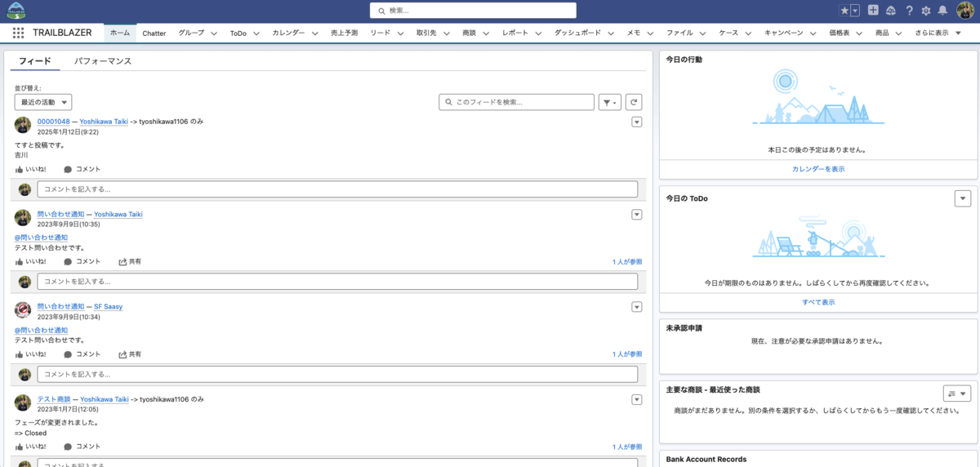
Task: Open the 主要な商談 filter dropdown
Action: tap(956, 393)
